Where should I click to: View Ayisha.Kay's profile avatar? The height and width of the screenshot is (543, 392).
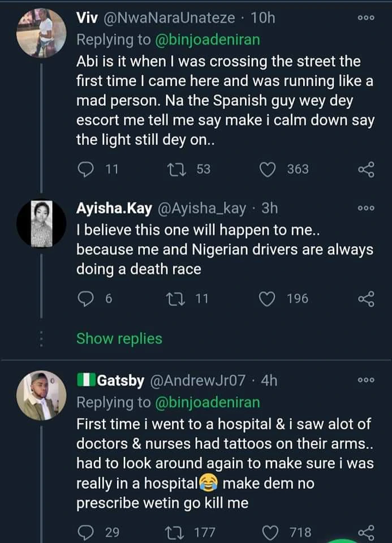point(42,223)
